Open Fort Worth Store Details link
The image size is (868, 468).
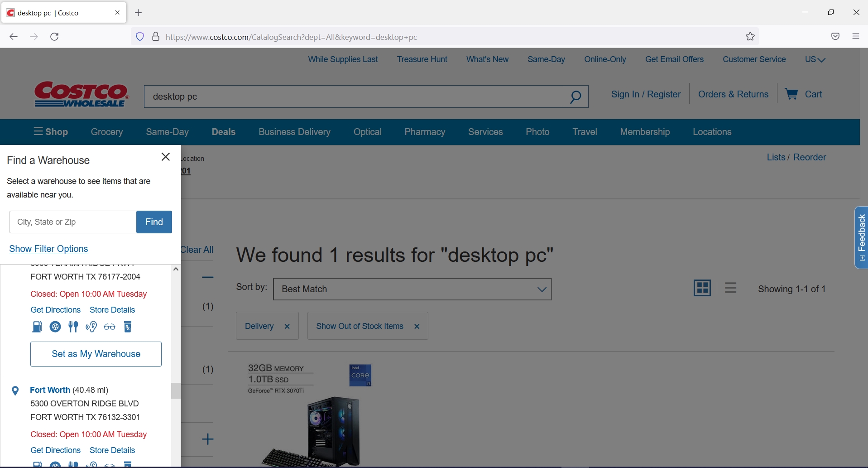pos(112,450)
